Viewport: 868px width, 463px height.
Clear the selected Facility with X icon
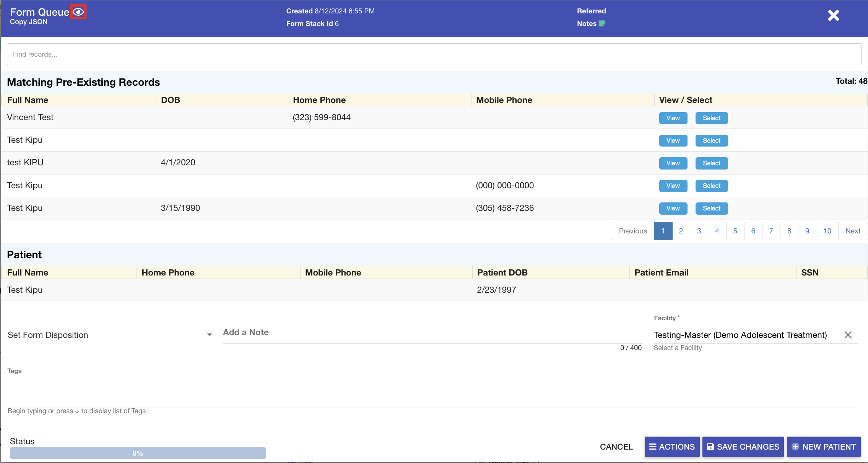[x=848, y=335]
